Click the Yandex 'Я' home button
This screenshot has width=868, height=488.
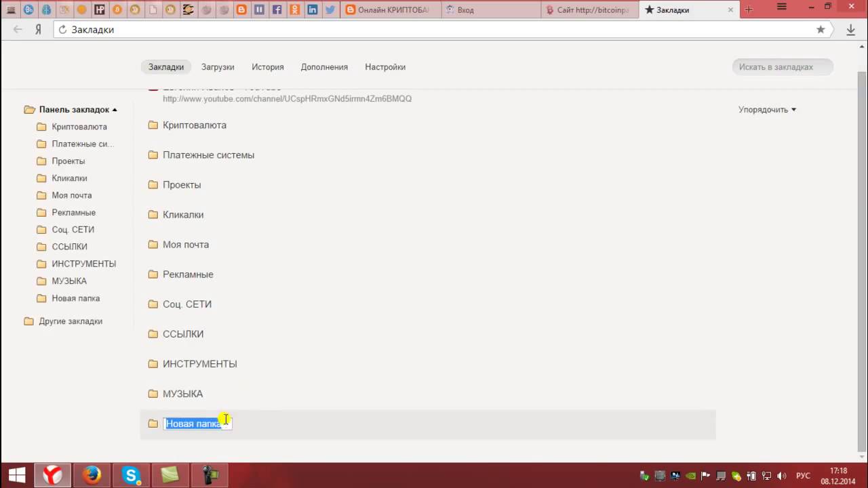pyautogui.click(x=39, y=30)
